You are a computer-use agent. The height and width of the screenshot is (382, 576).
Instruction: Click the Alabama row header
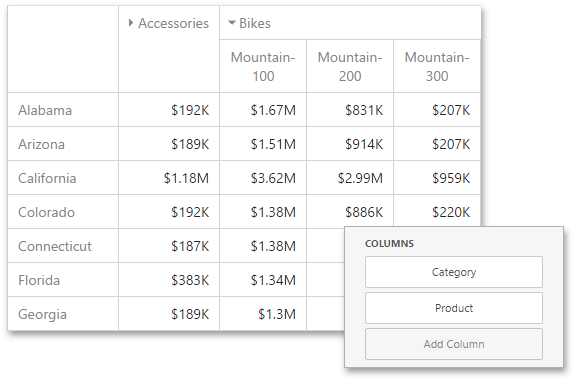click(63, 110)
